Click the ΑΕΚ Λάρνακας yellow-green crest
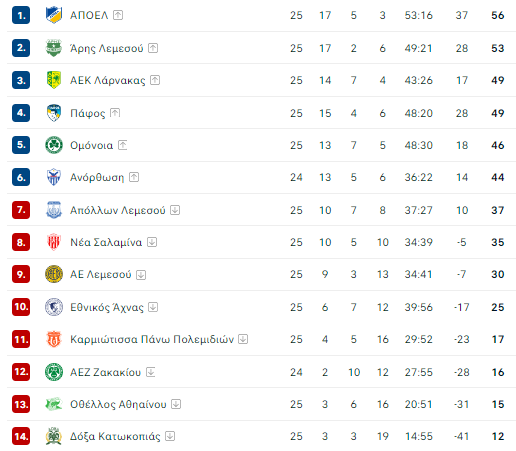Viewport: 516px width, 451px height. (54, 80)
